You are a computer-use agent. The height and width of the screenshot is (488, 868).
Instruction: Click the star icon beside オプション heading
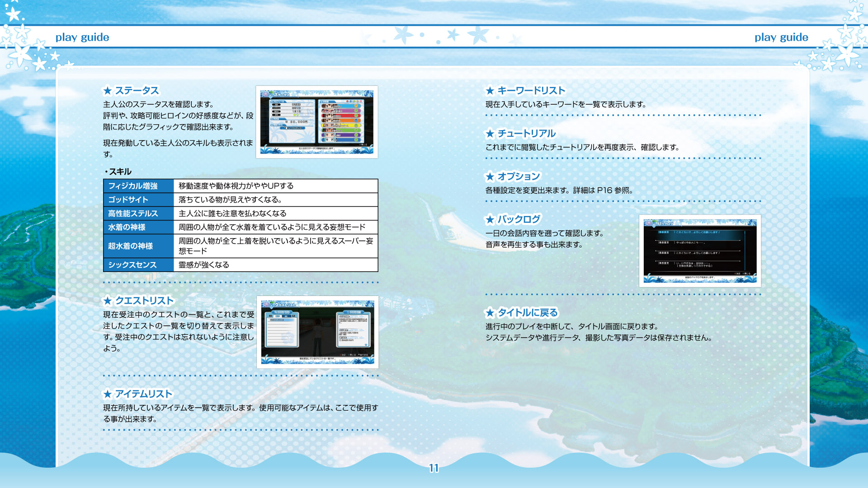tap(490, 177)
